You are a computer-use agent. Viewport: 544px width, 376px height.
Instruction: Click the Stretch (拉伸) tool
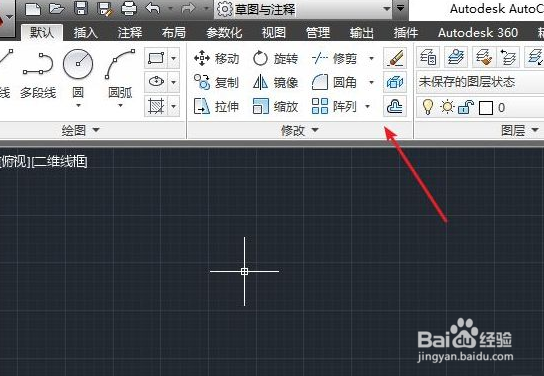tap(216, 106)
